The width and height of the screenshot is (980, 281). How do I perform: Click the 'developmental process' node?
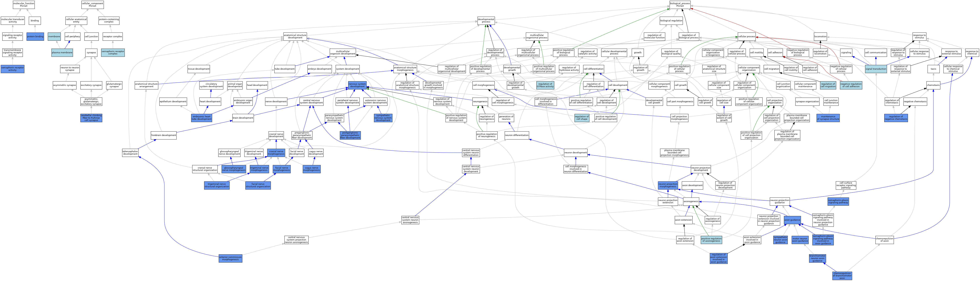click(x=486, y=21)
